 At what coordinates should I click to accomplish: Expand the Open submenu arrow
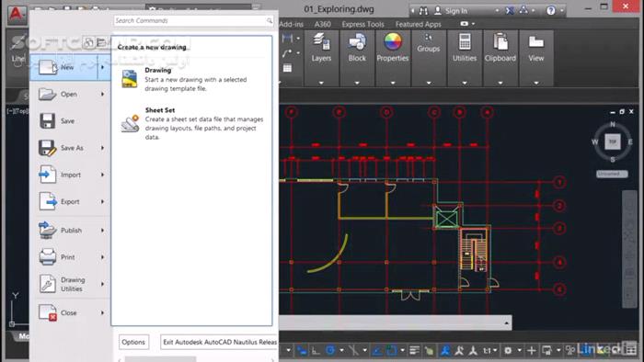coord(102,94)
